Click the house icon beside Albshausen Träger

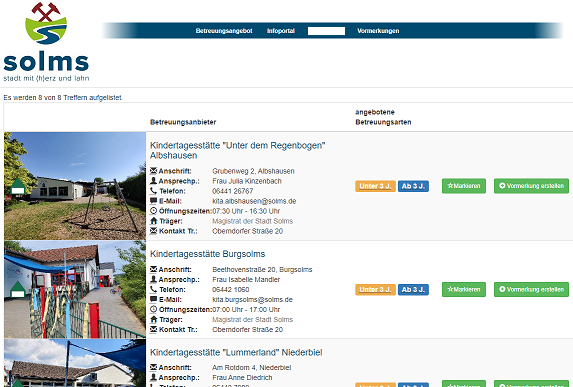[x=153, y=221]
